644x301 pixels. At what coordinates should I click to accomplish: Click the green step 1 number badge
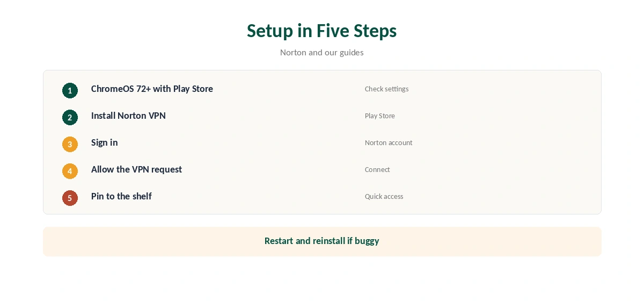(70, 90)
